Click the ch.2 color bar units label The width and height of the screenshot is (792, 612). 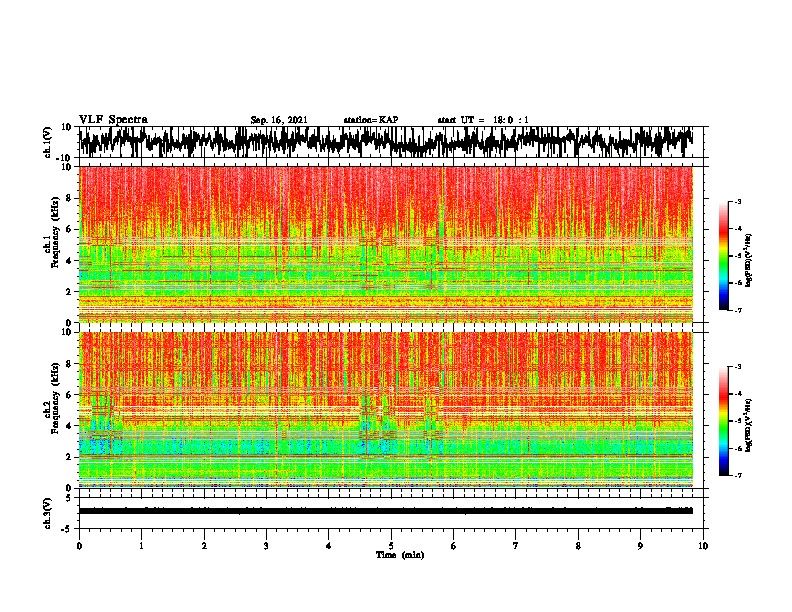(x=748, y=425)
